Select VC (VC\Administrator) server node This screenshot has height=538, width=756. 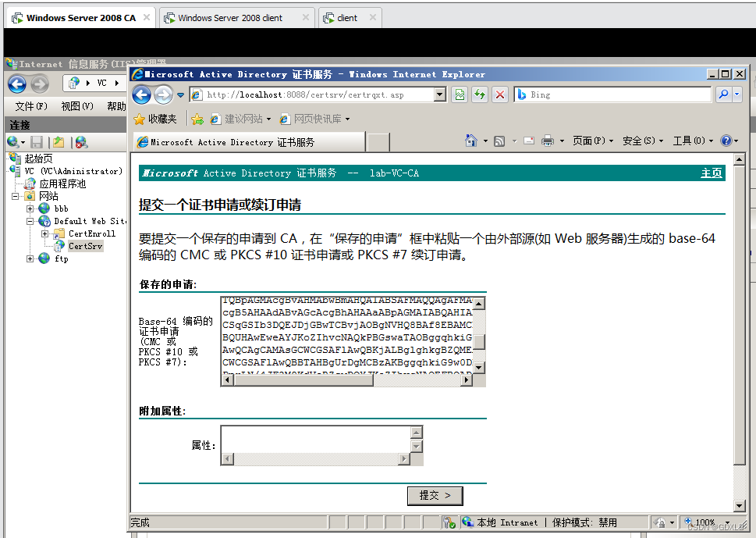coord(73,171)
